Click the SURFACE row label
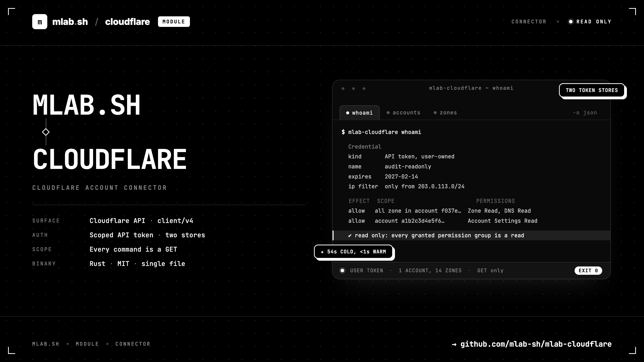The height and width of the screenshot is (362, 644). tap(46, 221)
